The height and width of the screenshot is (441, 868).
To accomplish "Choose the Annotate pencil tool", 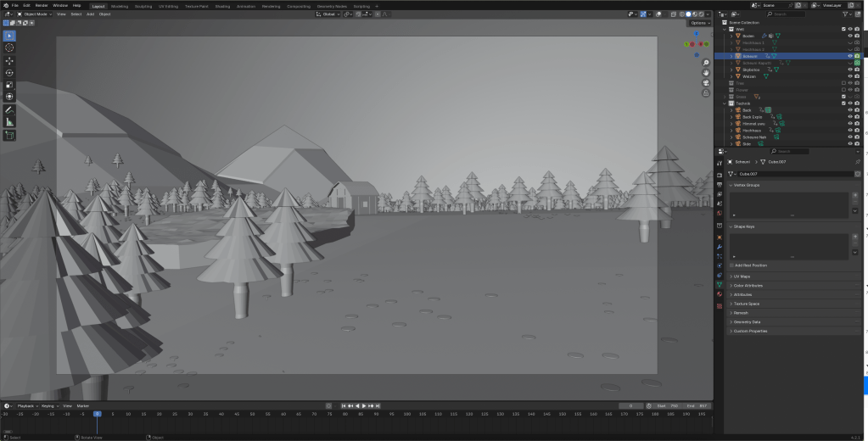I will (9, 109).
